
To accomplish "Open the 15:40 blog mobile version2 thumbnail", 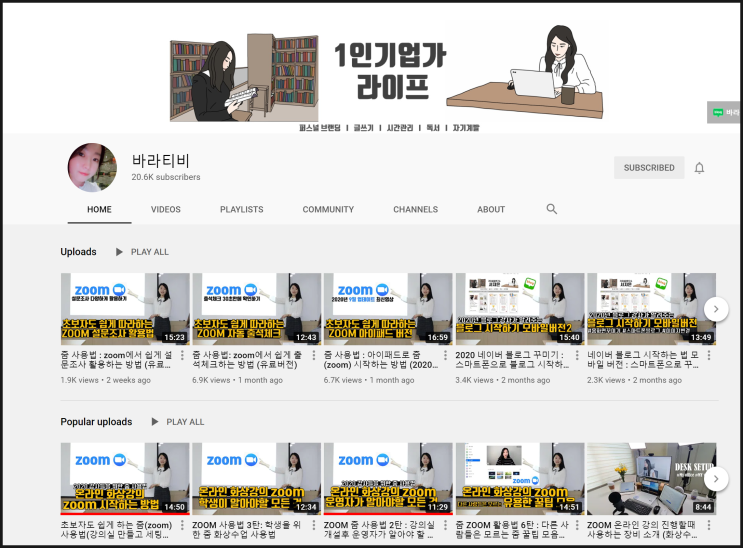I will pyautogui.click(x=520, y=309).
